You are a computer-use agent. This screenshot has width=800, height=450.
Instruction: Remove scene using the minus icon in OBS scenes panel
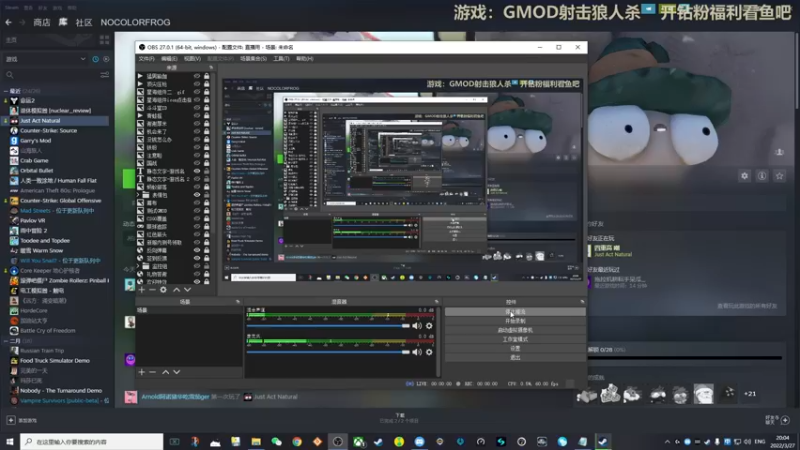(x=152, y=372)
